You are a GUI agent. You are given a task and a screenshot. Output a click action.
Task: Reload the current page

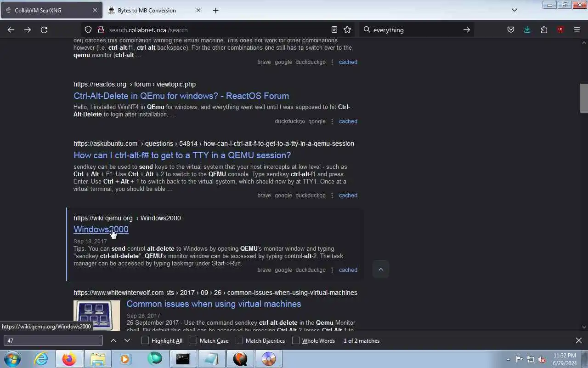tap(44, 30)
